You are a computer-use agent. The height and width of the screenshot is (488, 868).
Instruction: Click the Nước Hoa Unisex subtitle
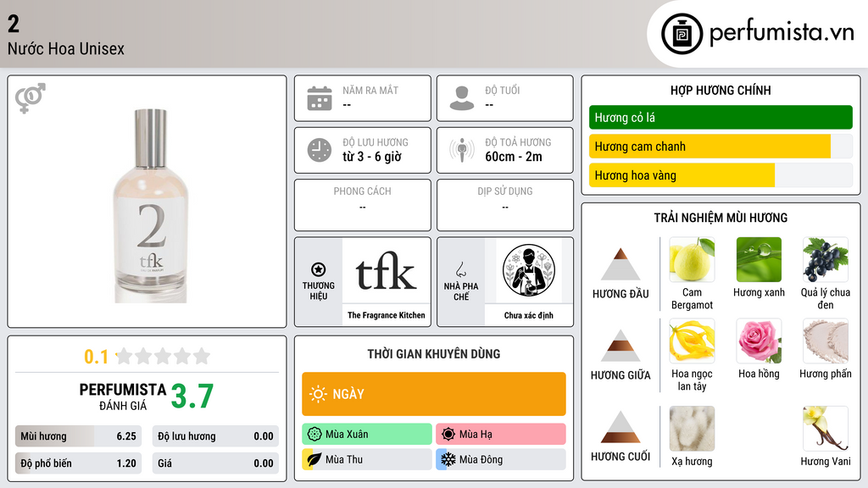click(x=66, y=48)
